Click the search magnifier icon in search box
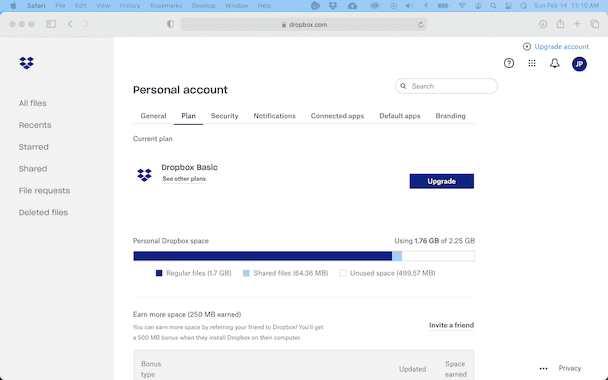Image resolution: width=608 pixels, height=380 pixels. point(403,86)
